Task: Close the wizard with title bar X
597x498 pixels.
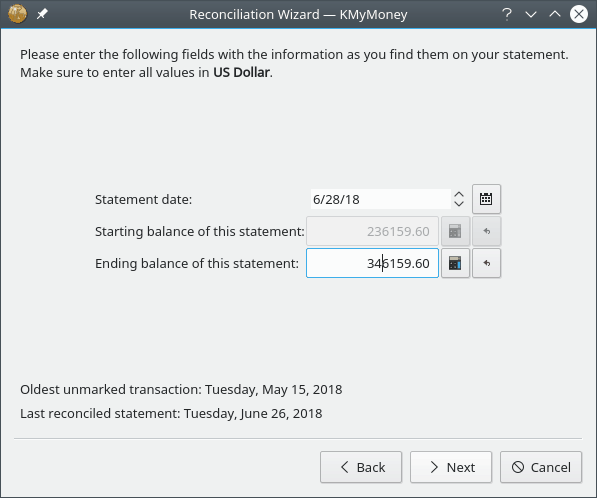Action: tap(579, 14)
